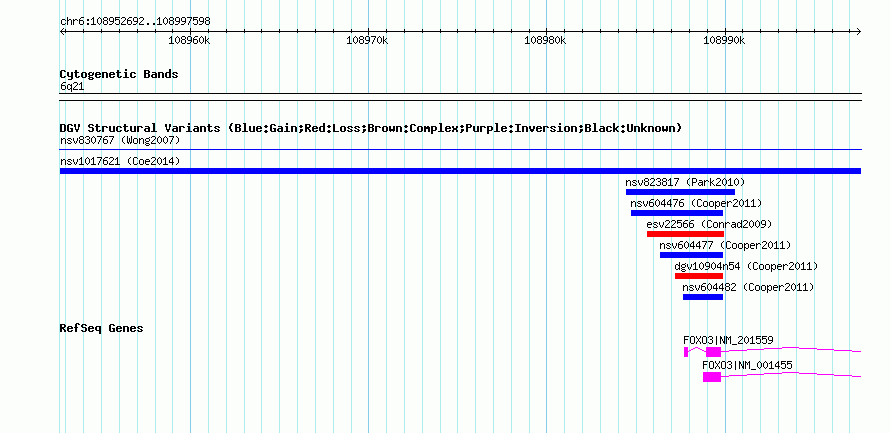Select the magenta exon block of NM_001455
The image size is (890, 433).
tap(712, 377)
